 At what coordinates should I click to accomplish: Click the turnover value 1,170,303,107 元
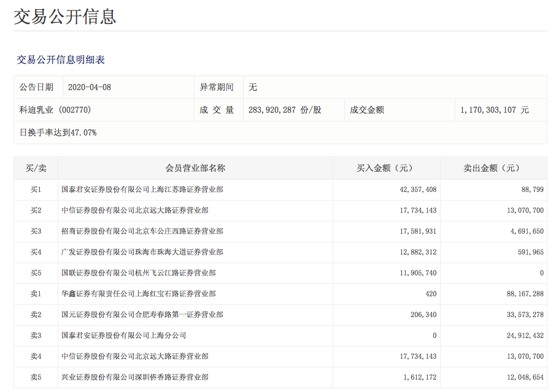(494, 110)
